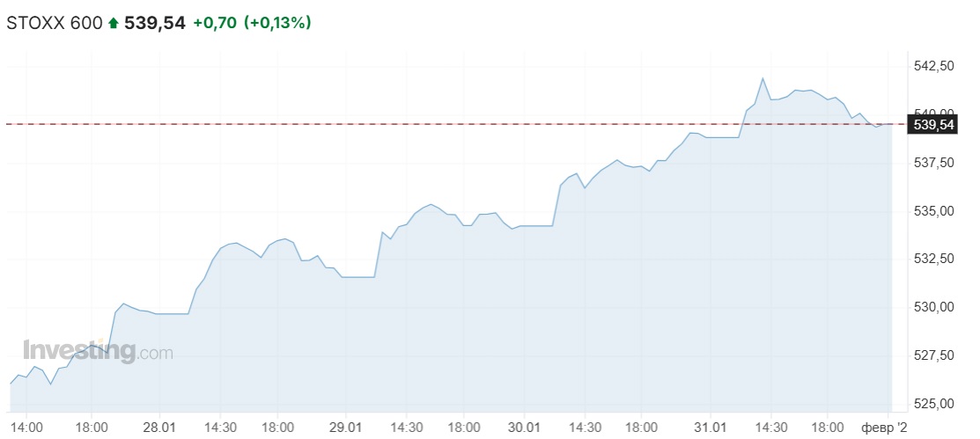Click the green up arrow next to STOXX 600
This screenshot has width=980, height=439.
pos(113,24)
